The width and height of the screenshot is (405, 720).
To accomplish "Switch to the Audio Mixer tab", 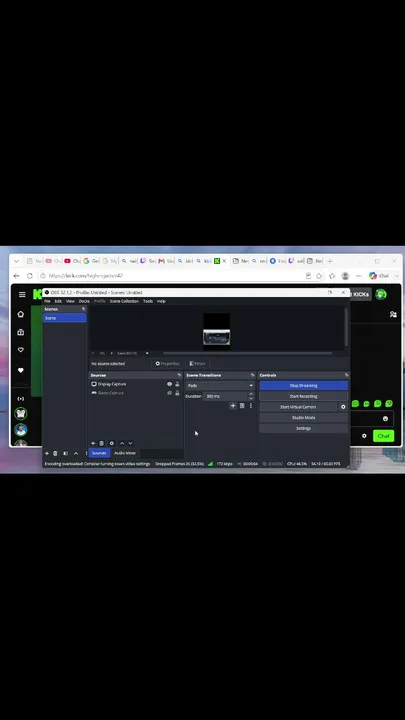I will pyautogui.click(x=125, y=453).
